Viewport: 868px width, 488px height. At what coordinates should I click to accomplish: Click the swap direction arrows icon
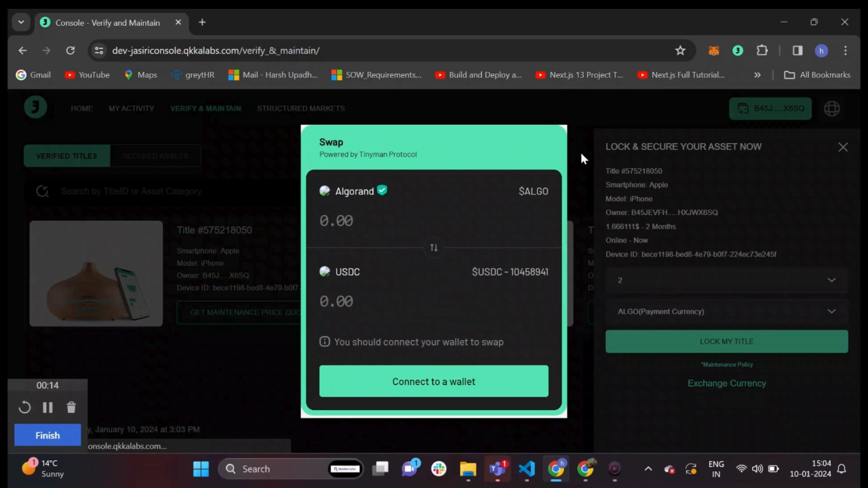tap(434, 247)
